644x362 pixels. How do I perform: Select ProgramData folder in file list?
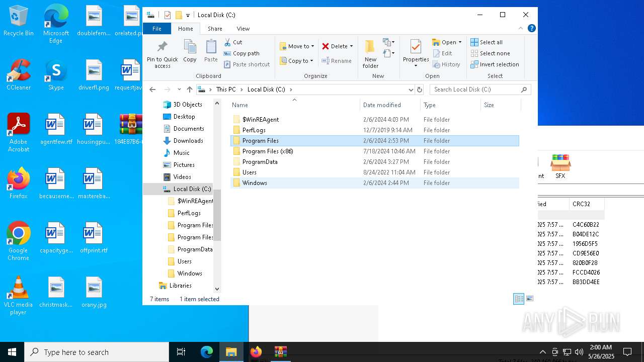(375, 162)
